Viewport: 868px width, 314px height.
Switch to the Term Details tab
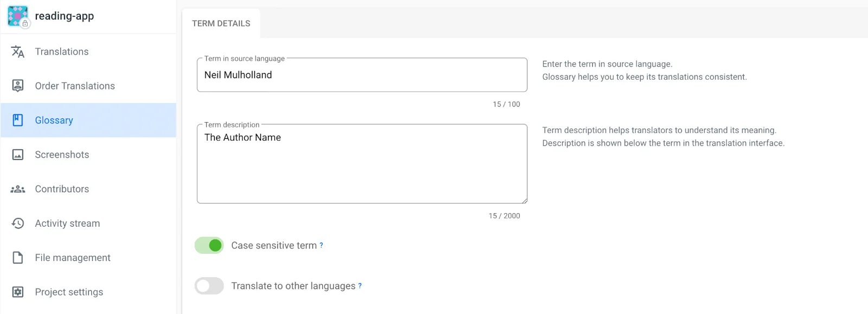pos(221,23)
